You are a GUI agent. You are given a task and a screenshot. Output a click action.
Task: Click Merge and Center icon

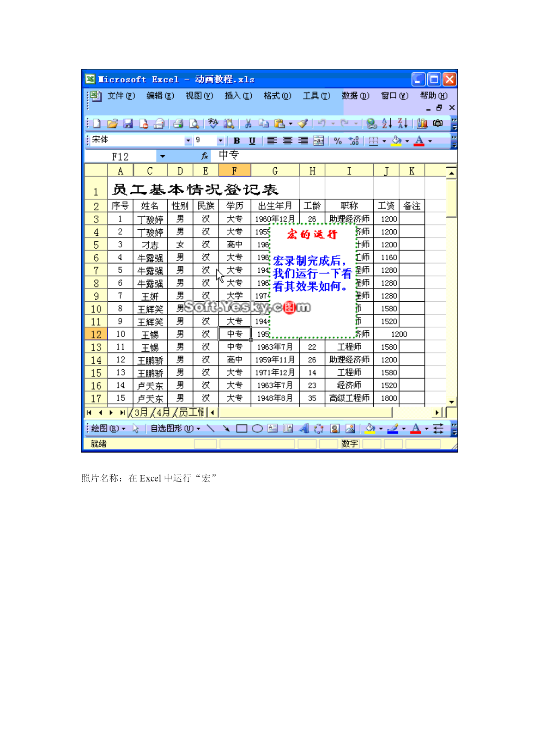click(319, 141)
